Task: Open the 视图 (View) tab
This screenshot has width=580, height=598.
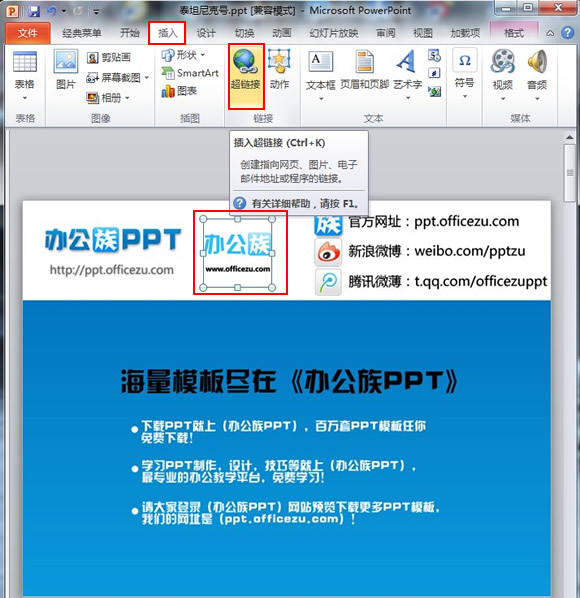Action: (x=423, y=33)
